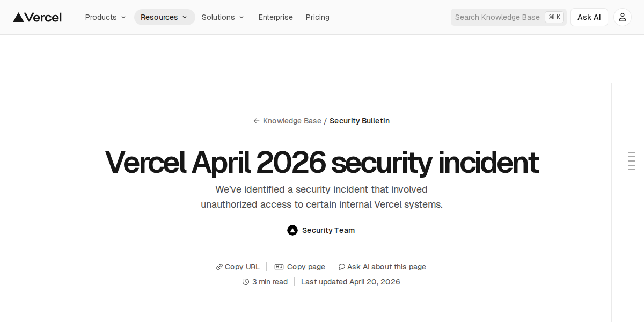Follow the Knowledge Base breadcrumb link

[x=291, y=121]
